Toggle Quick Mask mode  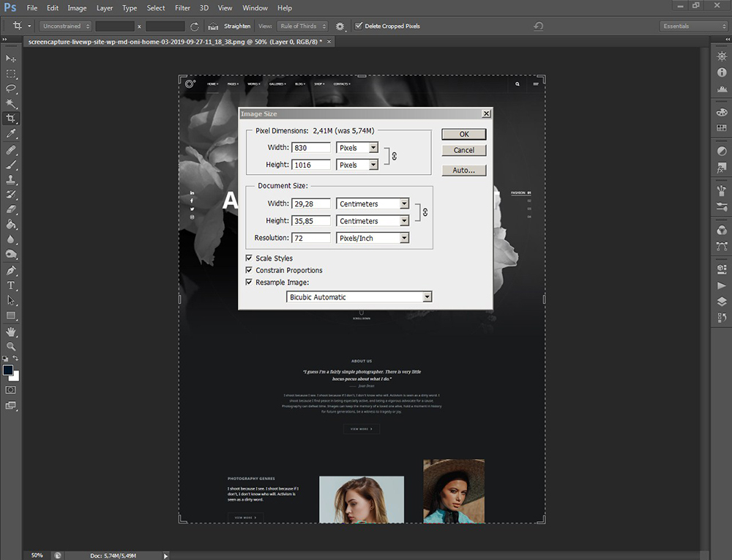pyautogui.click(x=10, y=389)
